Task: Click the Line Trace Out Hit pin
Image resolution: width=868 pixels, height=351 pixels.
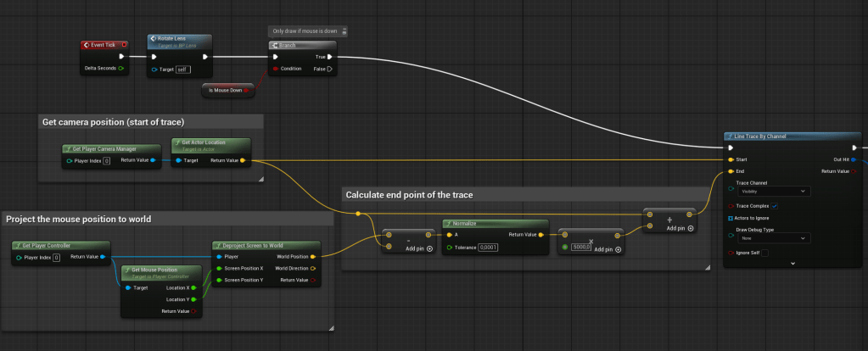Action: tap(854, 159)
